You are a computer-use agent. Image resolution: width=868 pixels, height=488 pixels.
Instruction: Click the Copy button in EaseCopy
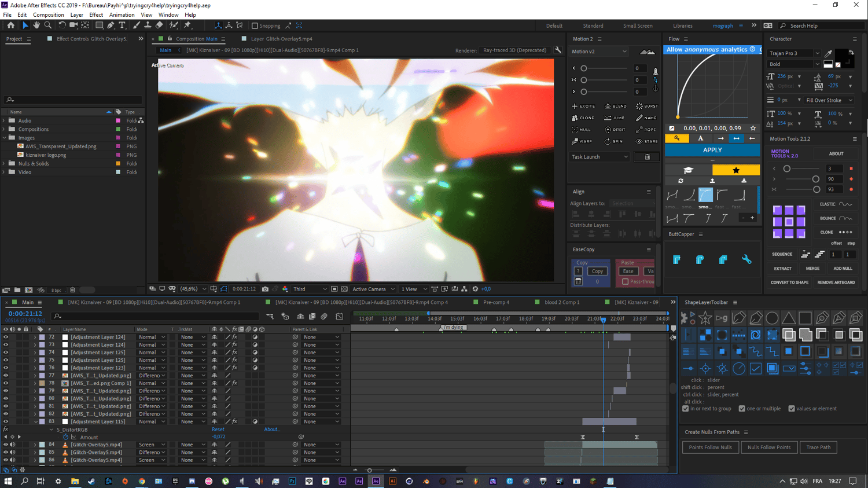(597, 271)
